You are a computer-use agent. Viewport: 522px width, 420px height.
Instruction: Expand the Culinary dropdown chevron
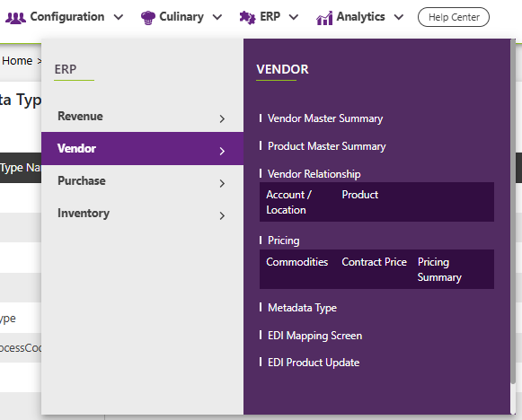(x=217, y=17)
